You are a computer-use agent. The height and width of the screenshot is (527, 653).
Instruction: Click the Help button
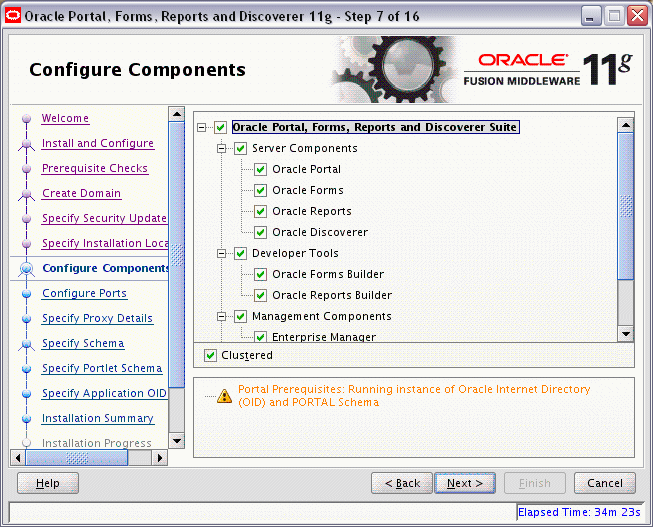coord(48,483)
